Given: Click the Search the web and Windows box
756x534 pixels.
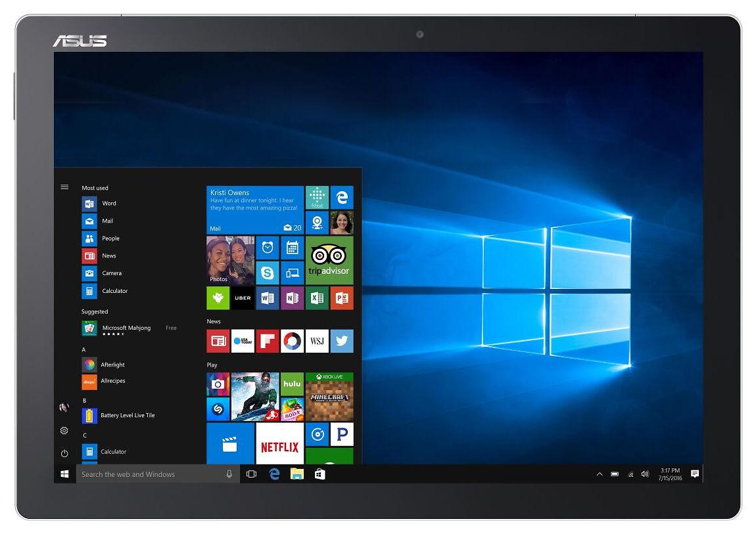Looking at the screenshot, I should (x=158, y=474).
